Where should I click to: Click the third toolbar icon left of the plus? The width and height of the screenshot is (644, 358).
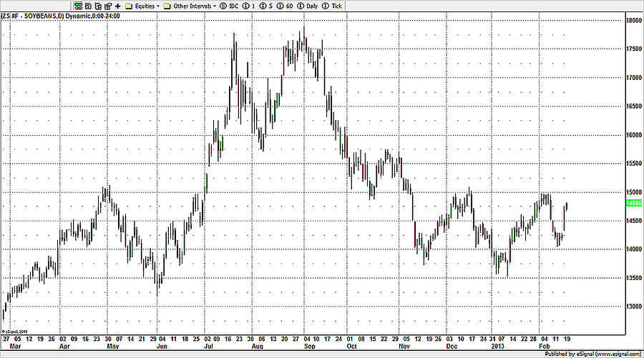[97, 6]
